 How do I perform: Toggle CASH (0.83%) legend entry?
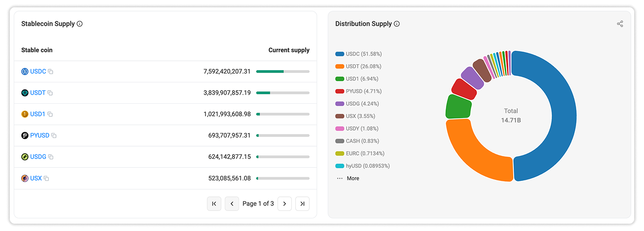(x=357, y=141)
